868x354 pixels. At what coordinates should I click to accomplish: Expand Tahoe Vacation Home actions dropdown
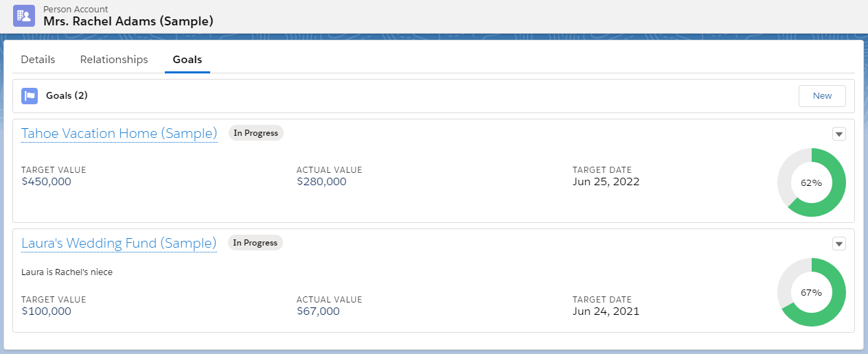pos(838,134)
